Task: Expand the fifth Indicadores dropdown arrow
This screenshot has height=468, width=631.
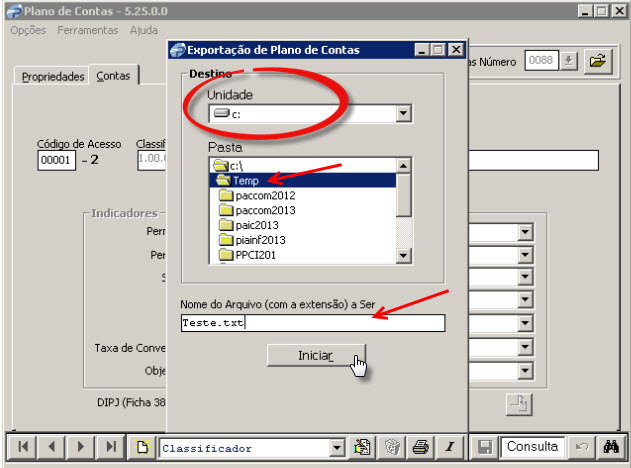Action: tap(525, 323)
